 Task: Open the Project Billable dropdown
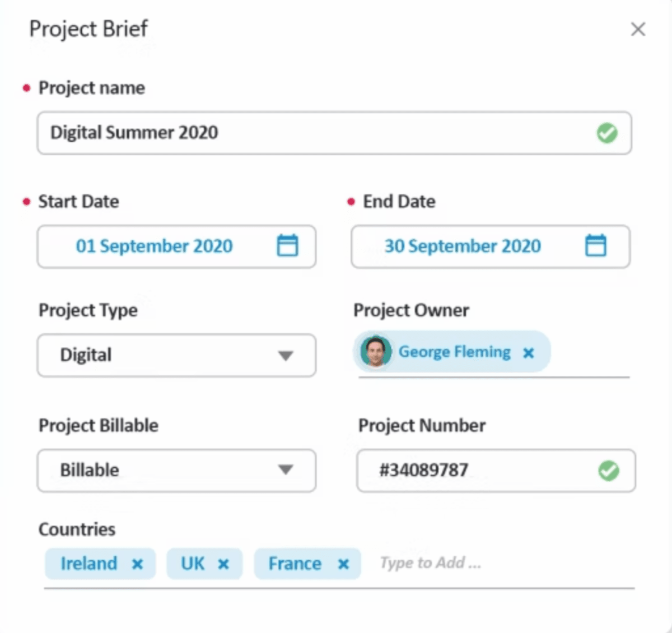(x=287, y=471)
